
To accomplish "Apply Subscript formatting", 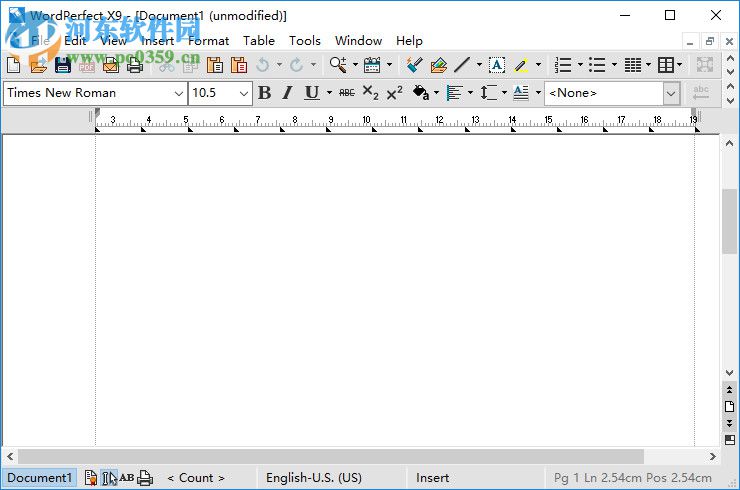I will [x=370, y=93].
